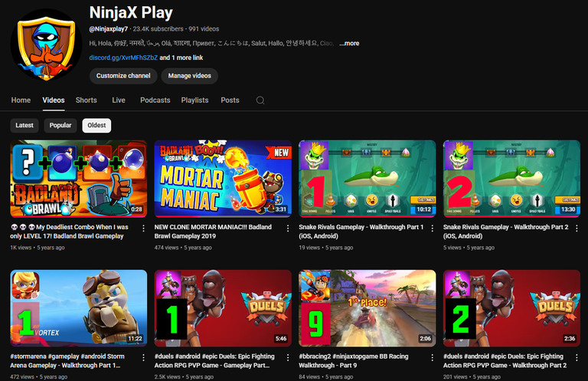Click the channel search magnifier icon
The width and height of the screenshot is (588, 381).
[x=260, y=100]
